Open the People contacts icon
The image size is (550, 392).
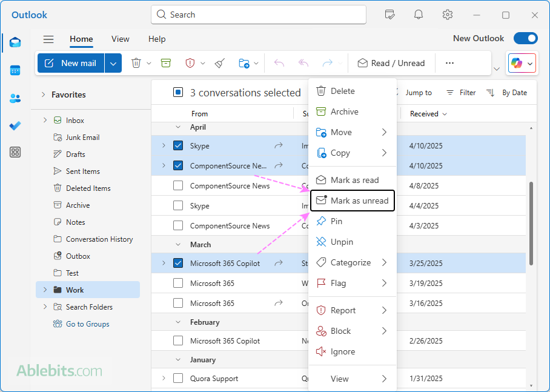coord(15,98)
